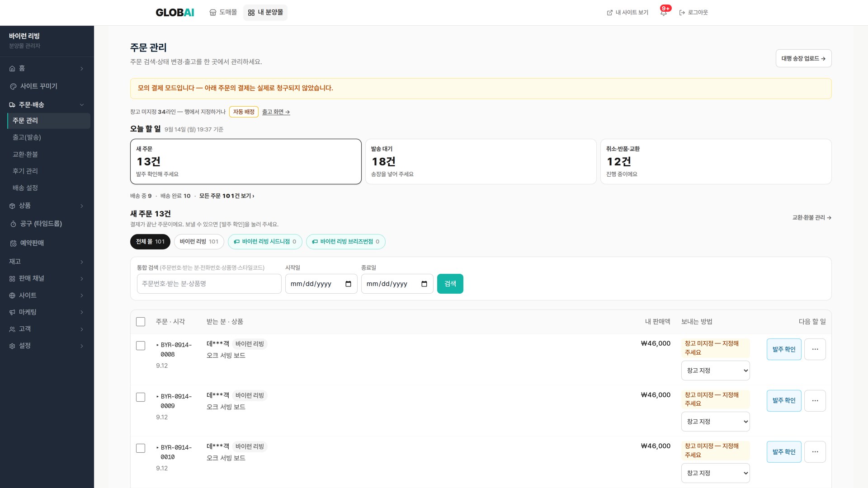Click the 설정 gear icon
The image size is (868, 488).
click(x=12, y=346)
